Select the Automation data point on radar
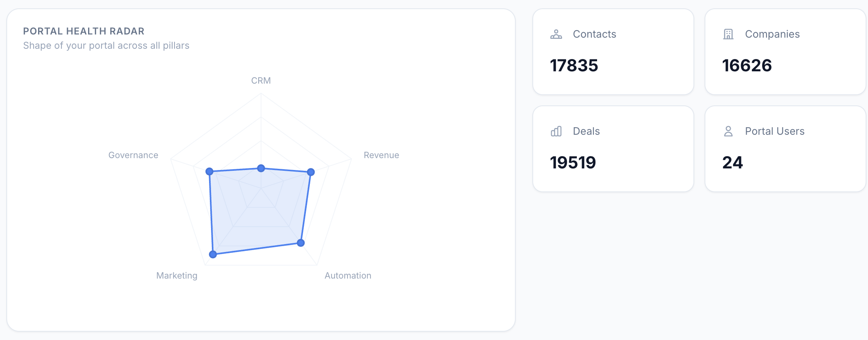The height and width of the screenshot is (340, 868). [301, 243]
